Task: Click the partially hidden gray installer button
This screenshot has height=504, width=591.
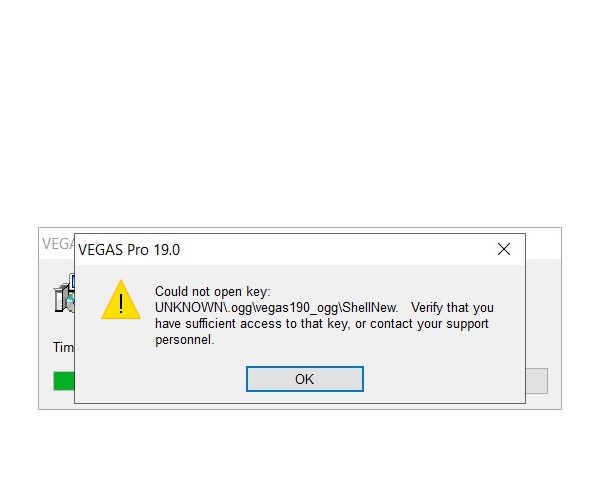Action: [x=537, y=381]
